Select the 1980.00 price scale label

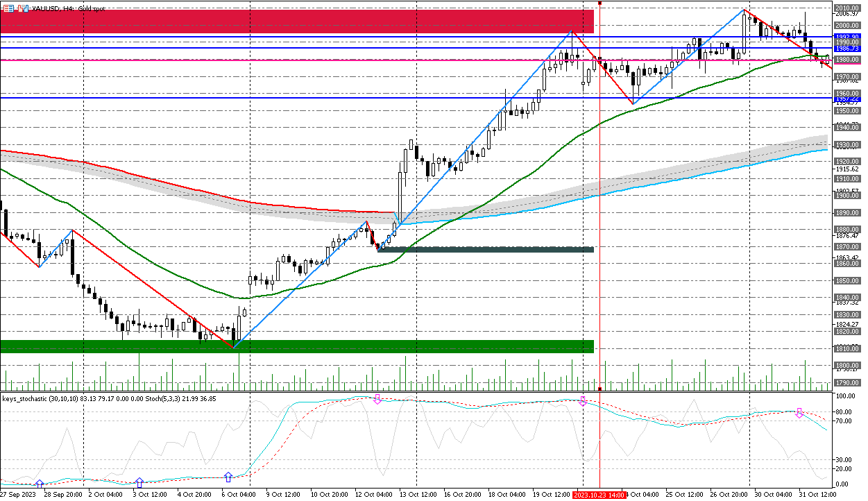(847, 60)
